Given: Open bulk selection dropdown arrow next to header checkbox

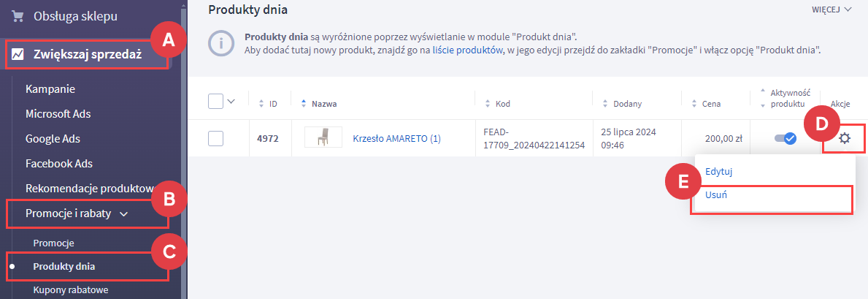Looking at the screenshot, I should point(231,102).
